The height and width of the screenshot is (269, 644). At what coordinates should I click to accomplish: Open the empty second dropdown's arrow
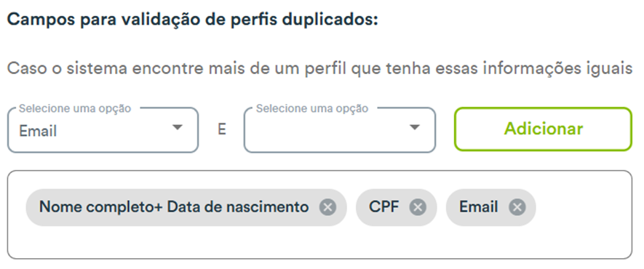[414, 127]
